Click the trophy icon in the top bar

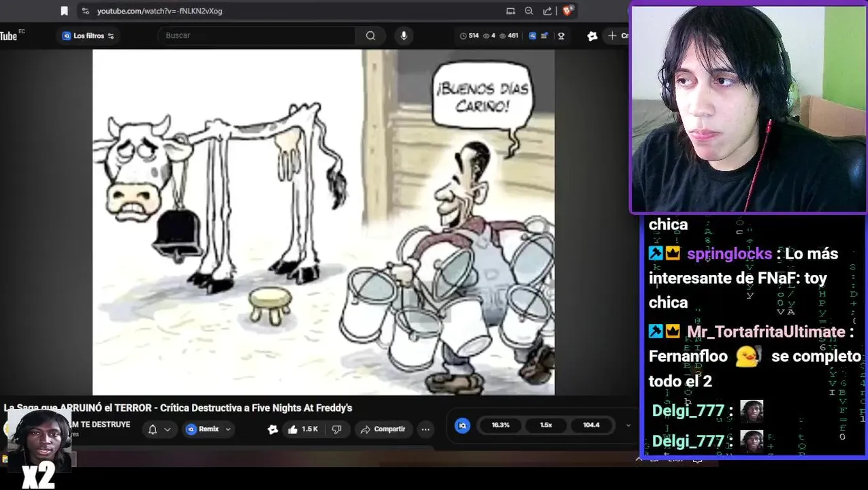coord(561,35)
